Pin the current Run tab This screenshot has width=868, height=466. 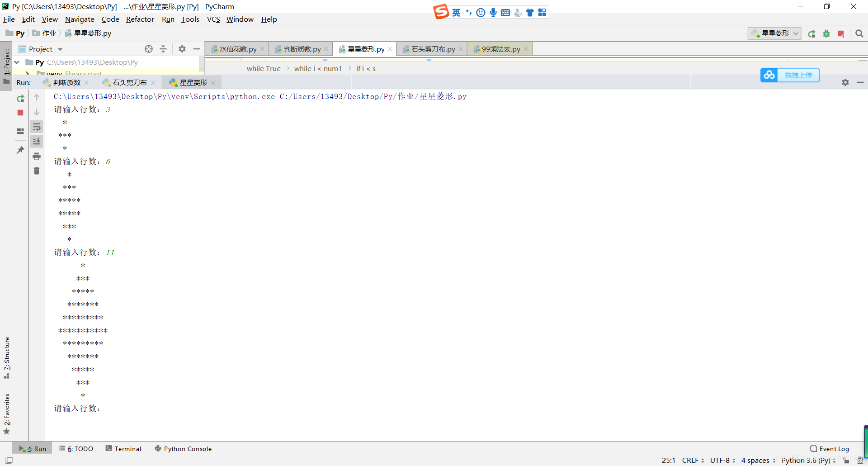20,150
